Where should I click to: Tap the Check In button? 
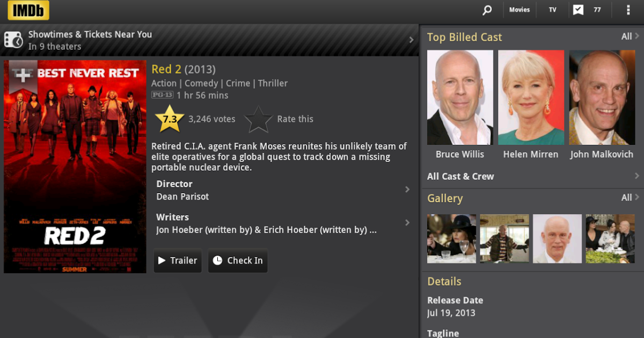point(238,260)
